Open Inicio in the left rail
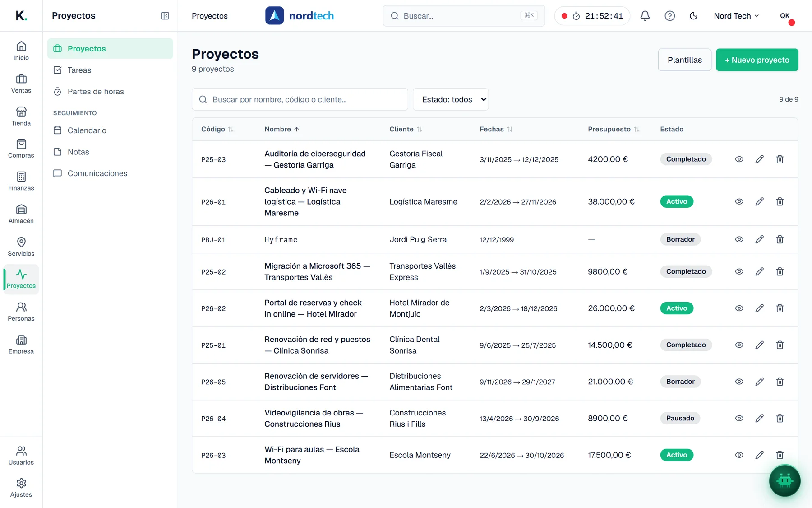 tap(21, 51)
